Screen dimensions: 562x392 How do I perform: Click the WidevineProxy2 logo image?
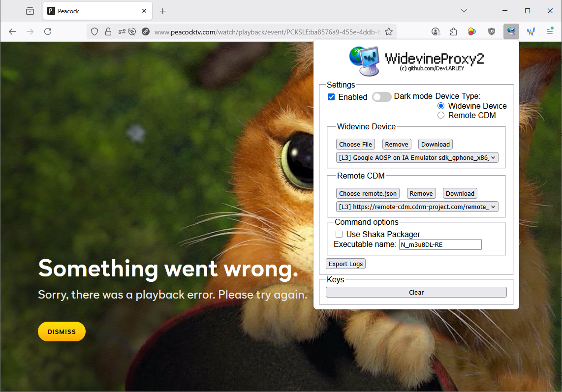365,61
